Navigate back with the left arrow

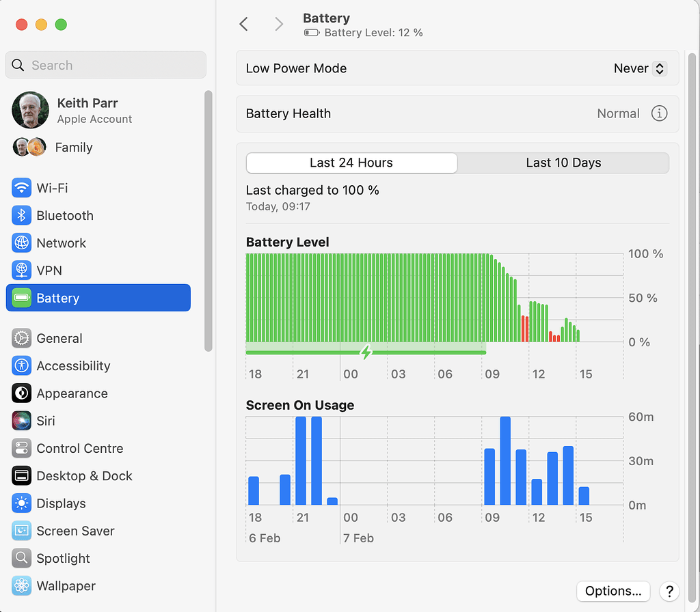[x=244, y=23]
